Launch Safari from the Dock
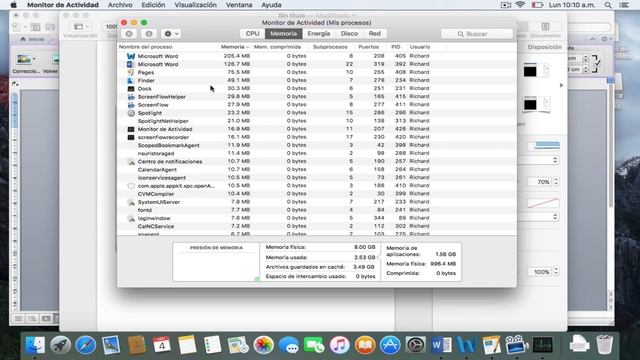Screen dimensions: 640x360 pos(86,345)
